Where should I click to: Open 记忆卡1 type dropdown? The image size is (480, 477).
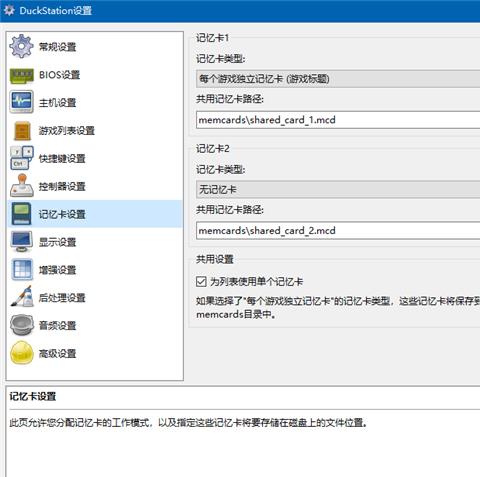[338, 79]
